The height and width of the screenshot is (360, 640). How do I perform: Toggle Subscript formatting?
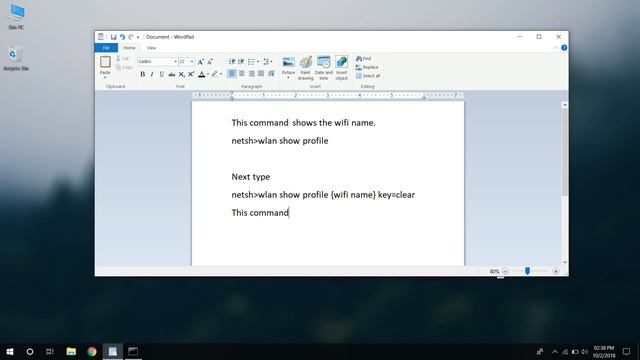pyautogui.click(x=182, y=74)
